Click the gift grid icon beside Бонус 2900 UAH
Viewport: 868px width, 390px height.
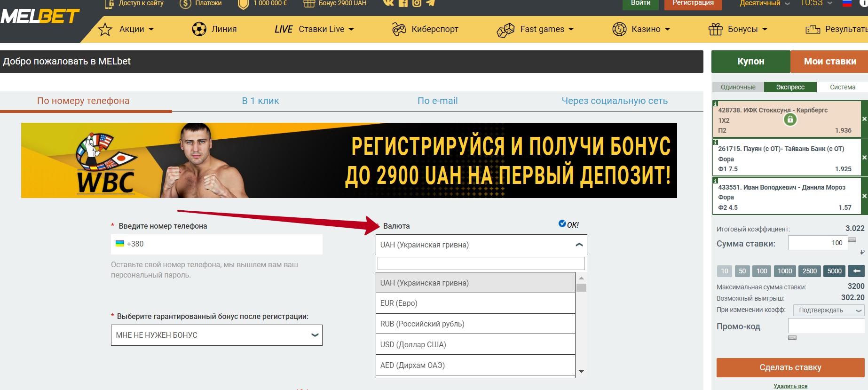click(x=309, y=4)
